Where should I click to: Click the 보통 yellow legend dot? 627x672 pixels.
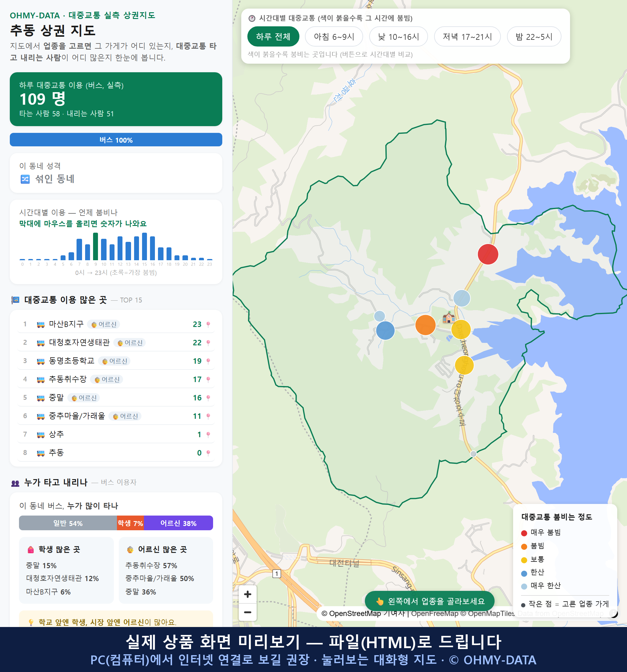(x=524, y=560)
